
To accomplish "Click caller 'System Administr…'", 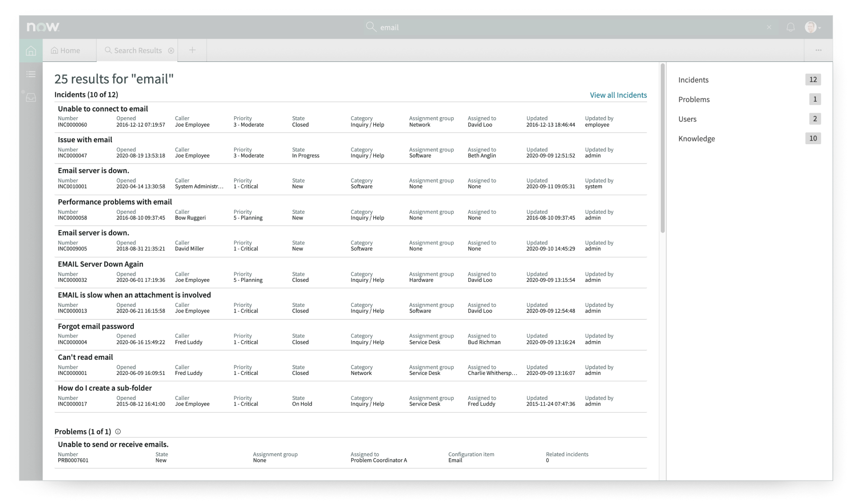I will pyautogui.click(x=199, y=187).
